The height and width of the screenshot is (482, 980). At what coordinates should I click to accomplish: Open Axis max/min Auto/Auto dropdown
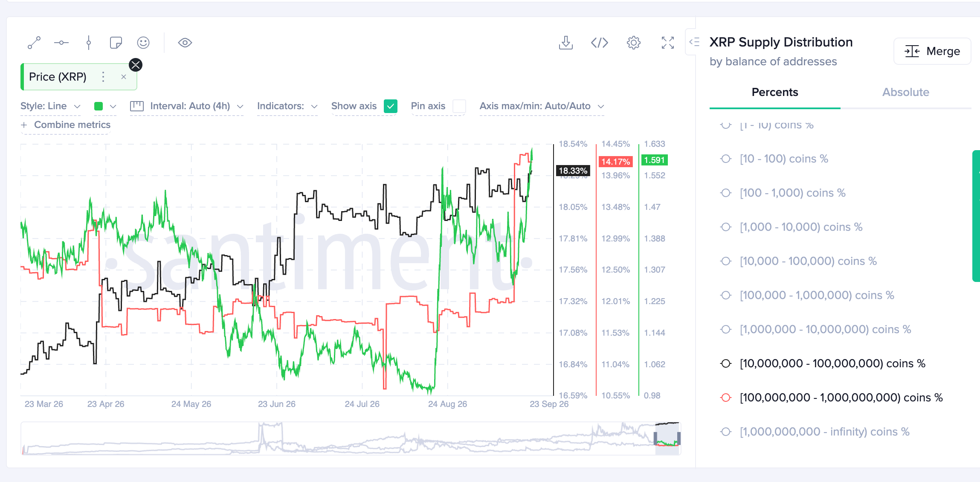pos(542,106)
